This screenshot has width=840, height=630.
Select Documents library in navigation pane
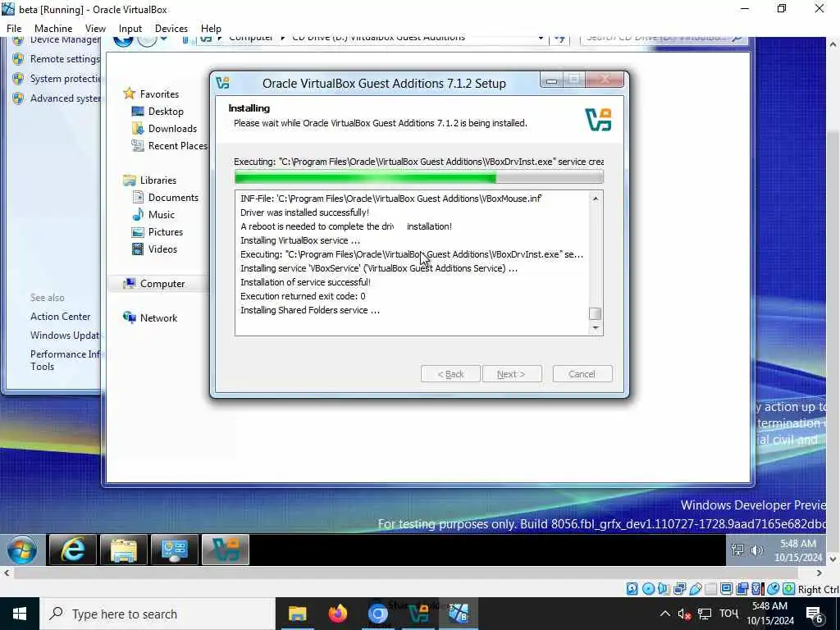173,198
